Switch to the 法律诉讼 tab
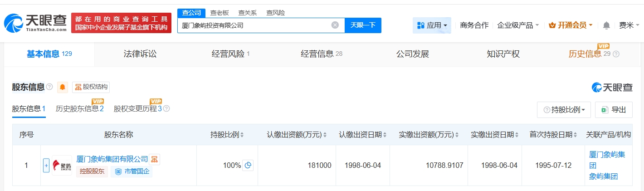This screenshot has height=191, width=644. [x=140, y=54]
